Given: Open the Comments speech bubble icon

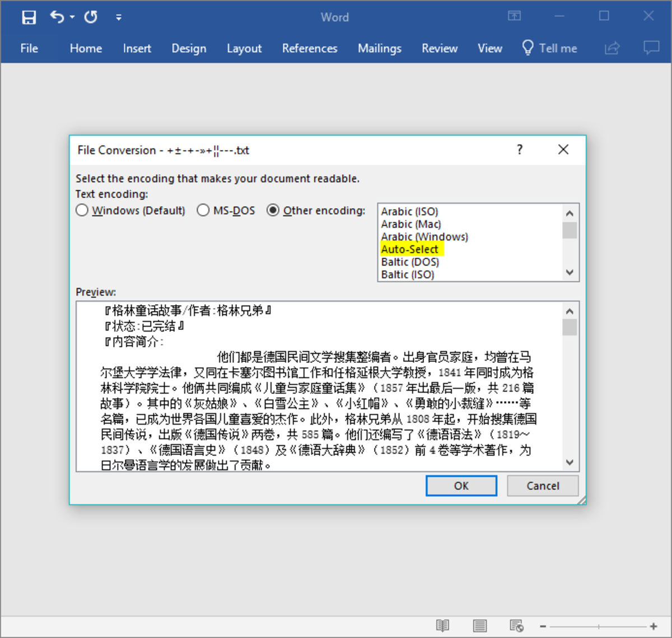Looking at the screenshot, I should tap(651, 48).
